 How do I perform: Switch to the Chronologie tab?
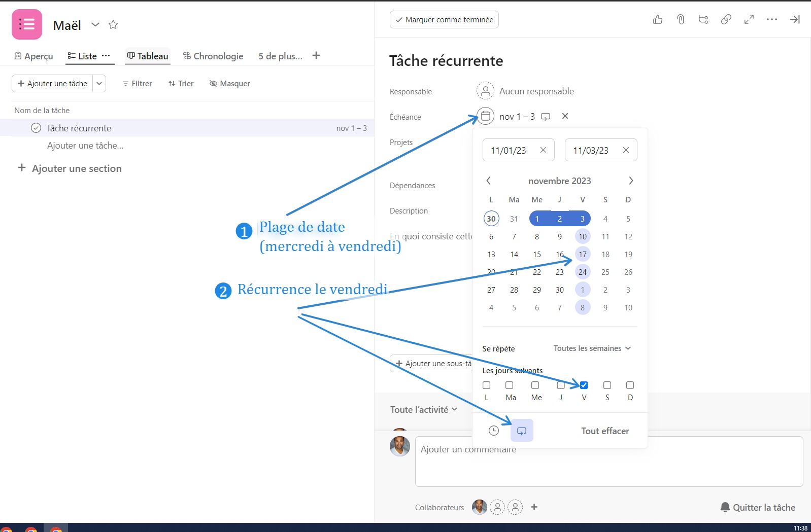tap(213, 56)
